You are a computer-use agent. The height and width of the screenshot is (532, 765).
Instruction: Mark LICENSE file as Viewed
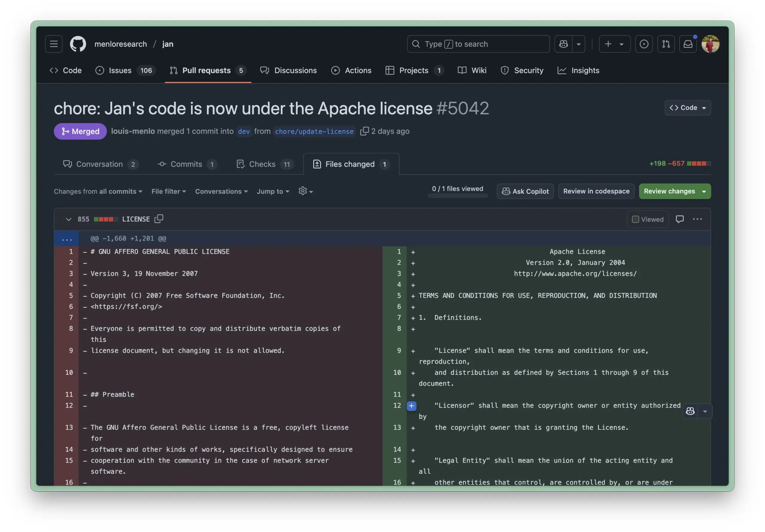647,219
